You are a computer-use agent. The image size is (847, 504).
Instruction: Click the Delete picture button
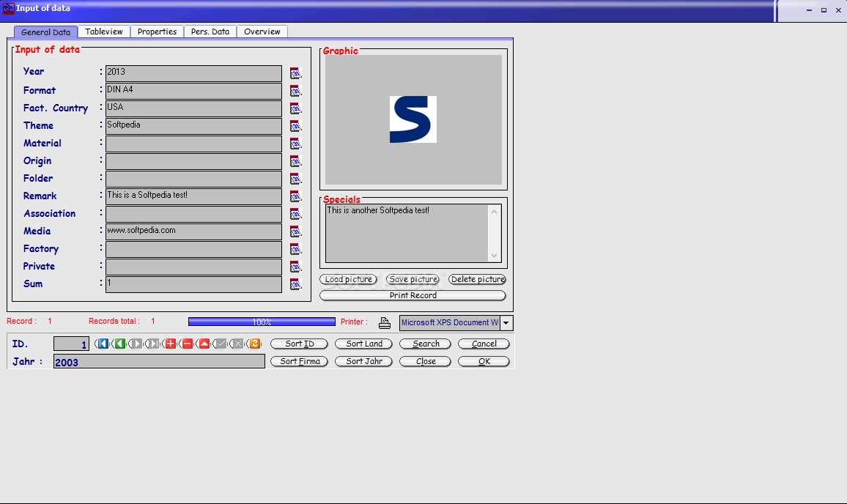(478, 279)
